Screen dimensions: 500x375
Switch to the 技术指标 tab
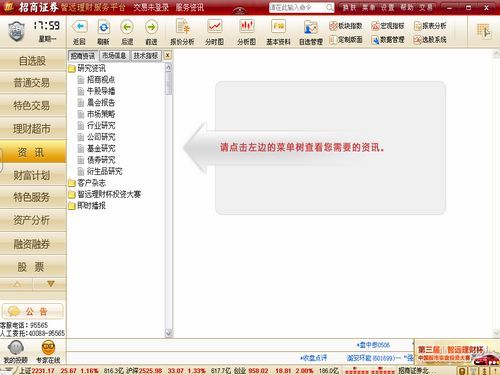(145, 55)
